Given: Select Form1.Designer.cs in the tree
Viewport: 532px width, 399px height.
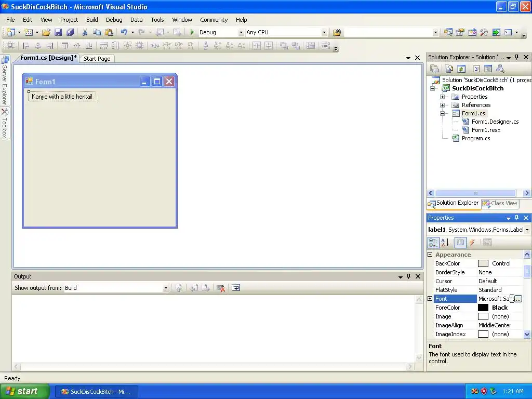Looking at the screenshot, I should click(x=495, y=122).
